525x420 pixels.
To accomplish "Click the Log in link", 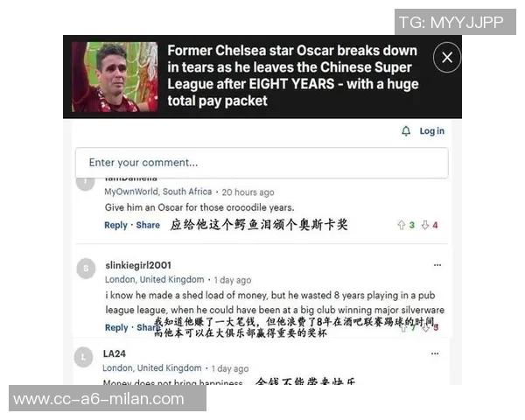I will click(x=432, y=131).
